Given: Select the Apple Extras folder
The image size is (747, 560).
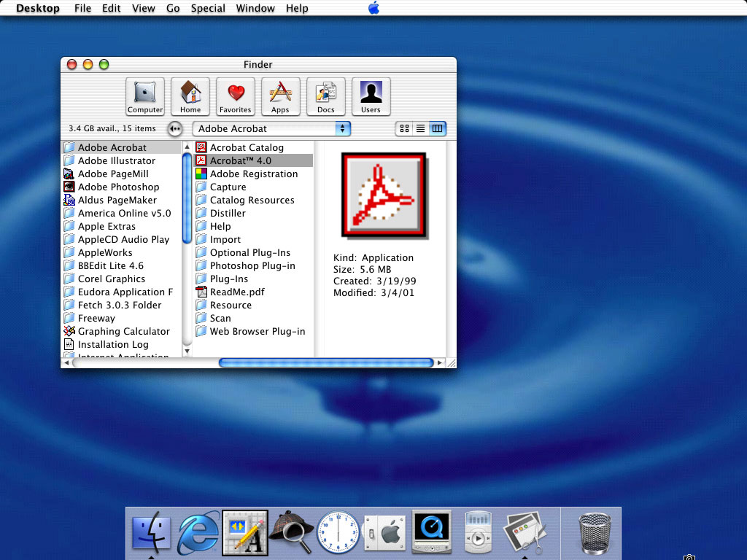Looking at the screenshot, I should pyautogui.click(x=122, y=226).
